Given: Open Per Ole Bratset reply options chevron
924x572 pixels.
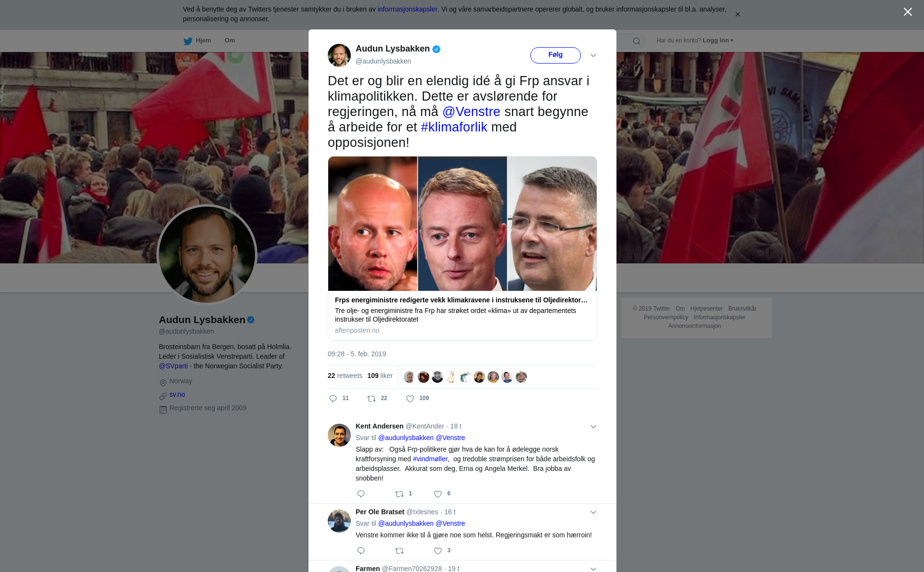Looking at the screenshot, I should (x=593, y=512).
